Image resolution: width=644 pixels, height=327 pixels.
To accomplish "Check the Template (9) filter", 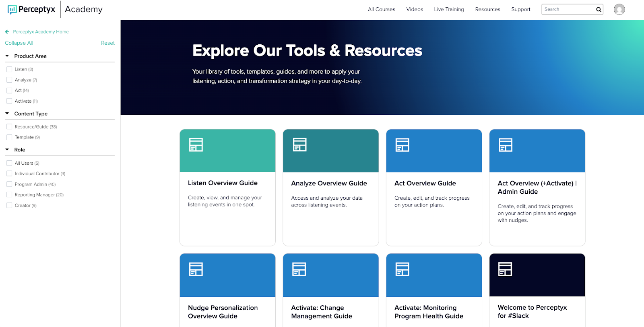I will (x=9, y=137).
